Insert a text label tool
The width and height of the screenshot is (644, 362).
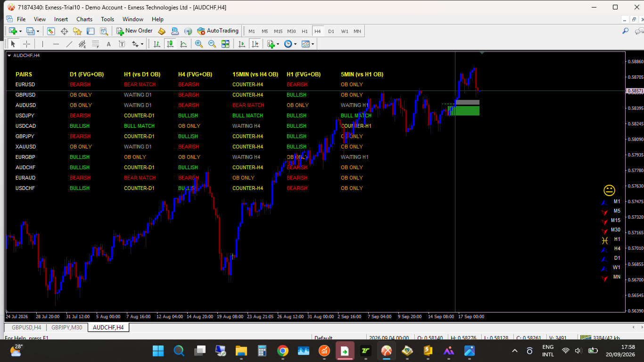tap(108, 44)
